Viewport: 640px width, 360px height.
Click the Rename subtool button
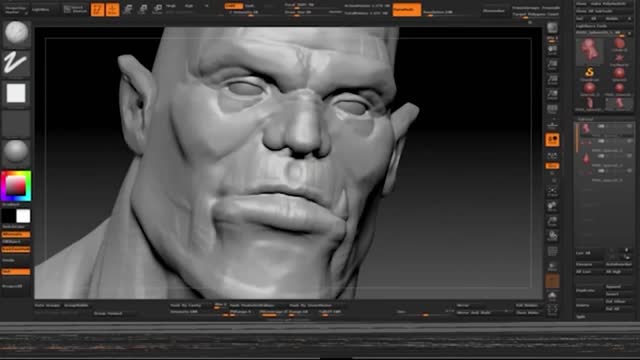[x=589, y=264]
